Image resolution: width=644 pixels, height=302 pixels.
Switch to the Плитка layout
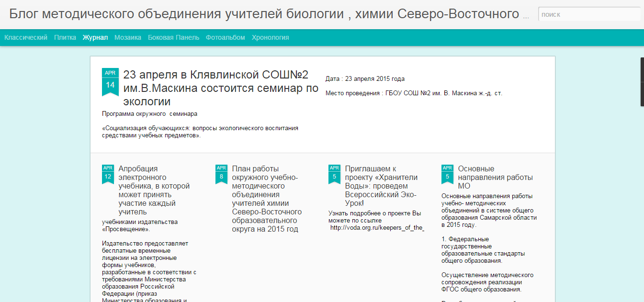(65, 36)
